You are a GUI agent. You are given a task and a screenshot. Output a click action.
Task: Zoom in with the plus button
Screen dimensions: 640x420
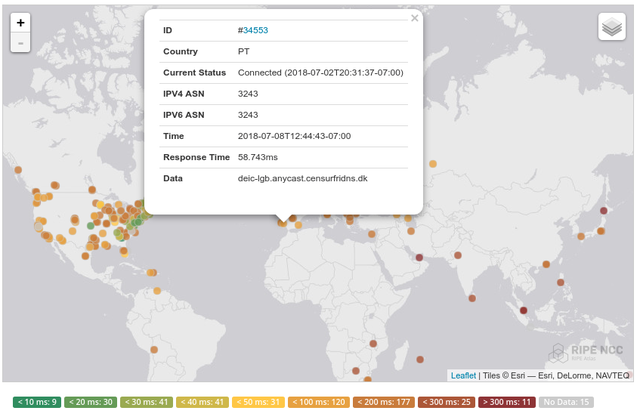click(20, 22)
